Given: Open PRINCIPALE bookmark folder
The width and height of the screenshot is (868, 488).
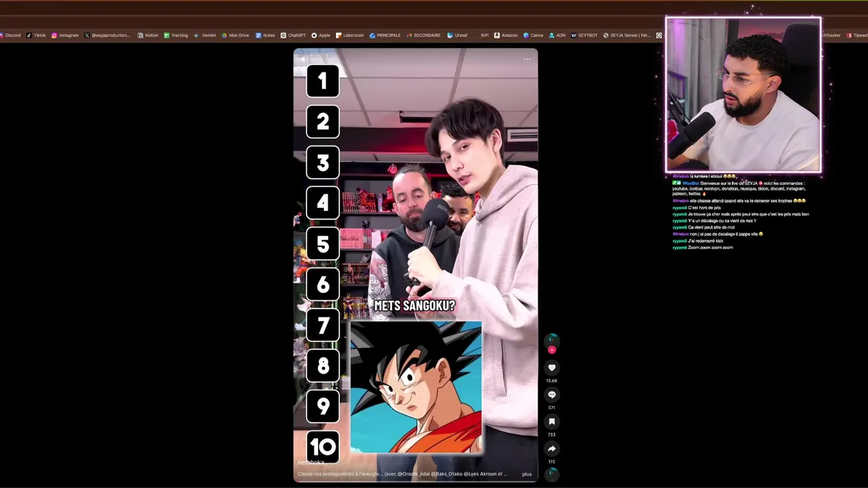Looking at the screenshot, I should click(x=385, y=35).
